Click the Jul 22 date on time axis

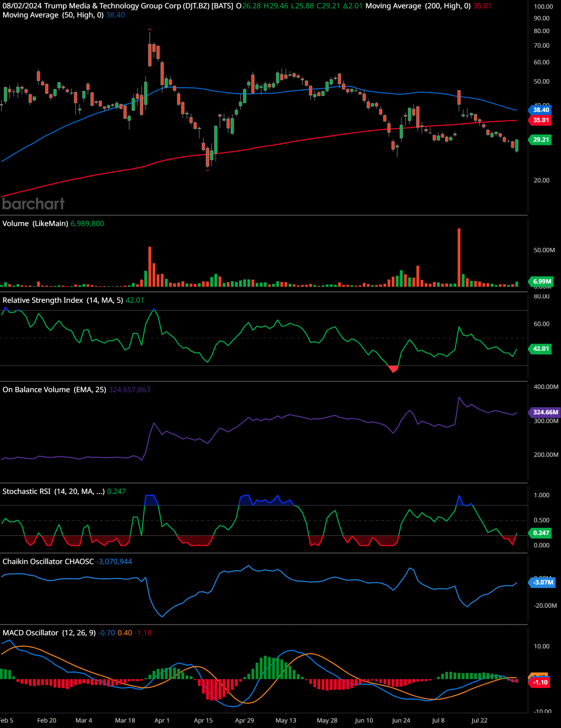point(480,720)
